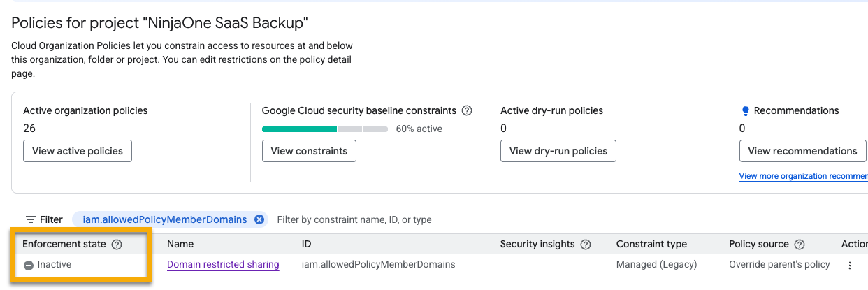The image size is (868, 290).
Task: Click the Enforcement state column header
Action: (64, 245)
